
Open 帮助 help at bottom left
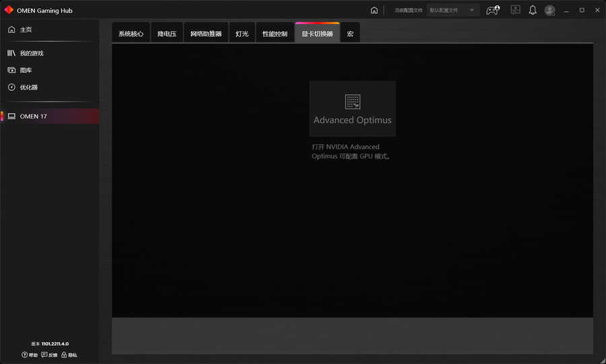click(x=30, y=355)
